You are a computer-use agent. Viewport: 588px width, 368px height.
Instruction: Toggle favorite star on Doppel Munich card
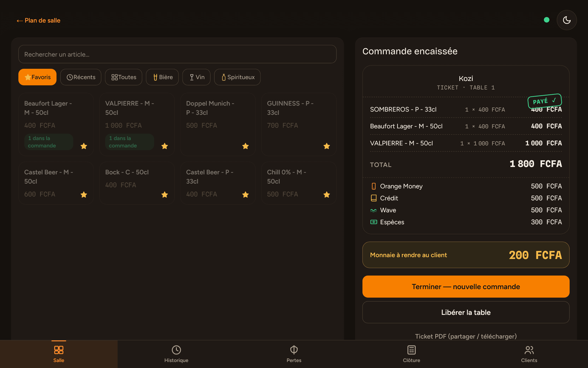point(246,146)
